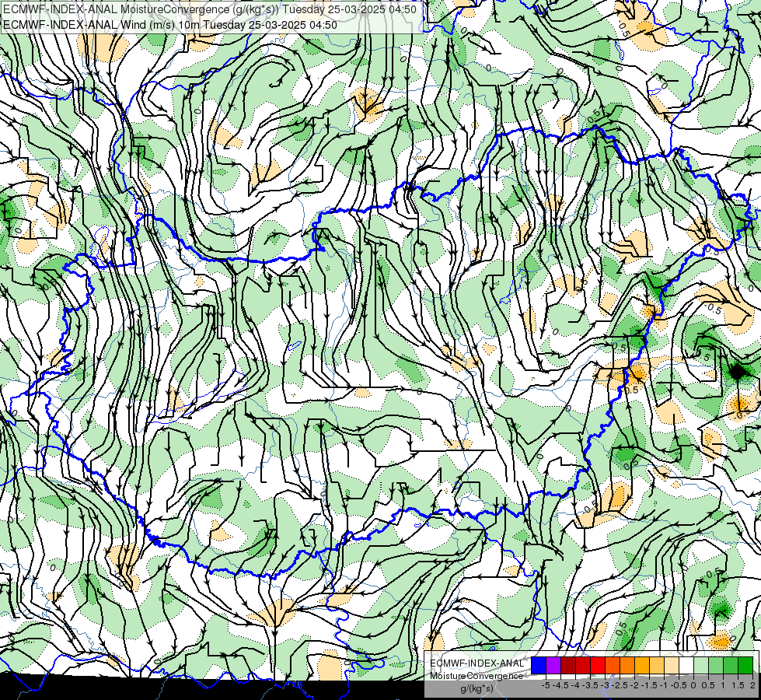Click the purple legend swatch

[x=553, y=666]
